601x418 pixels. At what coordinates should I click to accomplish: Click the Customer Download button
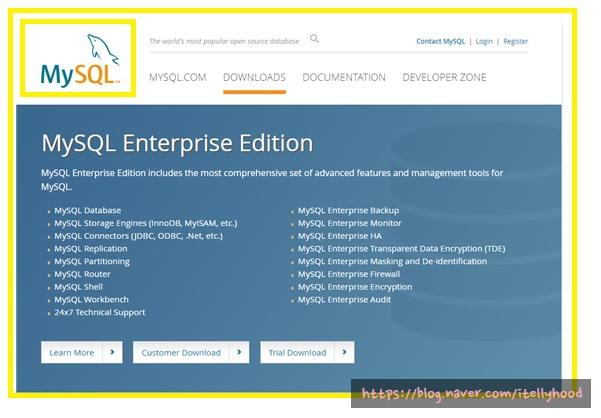tap(191, 352)
